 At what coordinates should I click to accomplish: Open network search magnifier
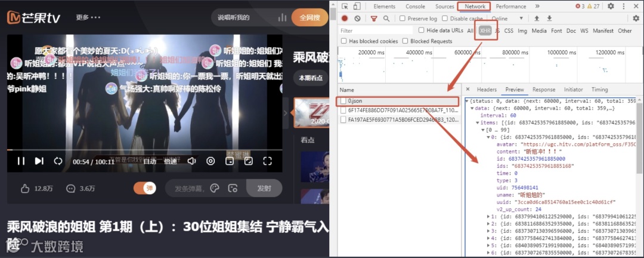click(386, 18)
